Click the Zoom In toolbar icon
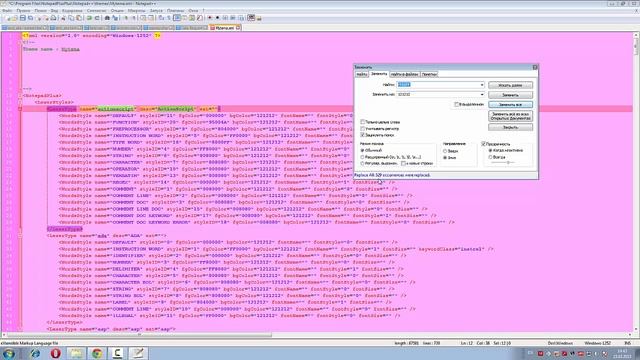 click(126, 18)
